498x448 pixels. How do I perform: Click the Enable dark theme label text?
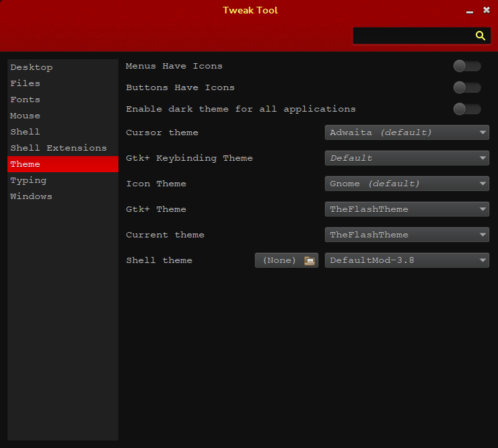(x=241, y=109)
